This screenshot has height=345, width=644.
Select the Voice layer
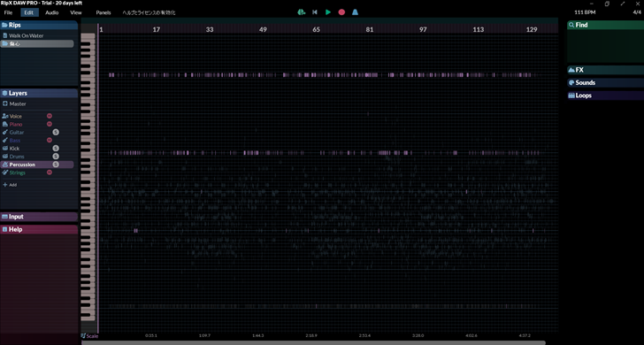[16, 116]
